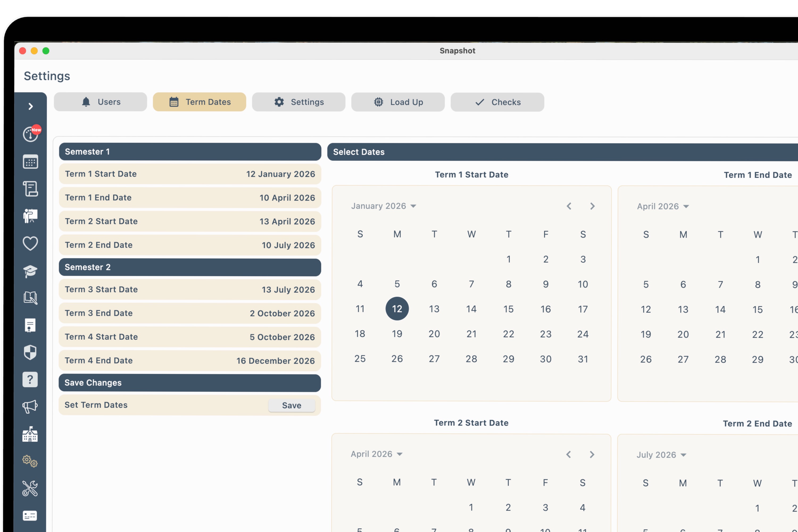Click highlighted day 12 in January 2026 calendar
798x532 pixels.
(x=397, y=309)
